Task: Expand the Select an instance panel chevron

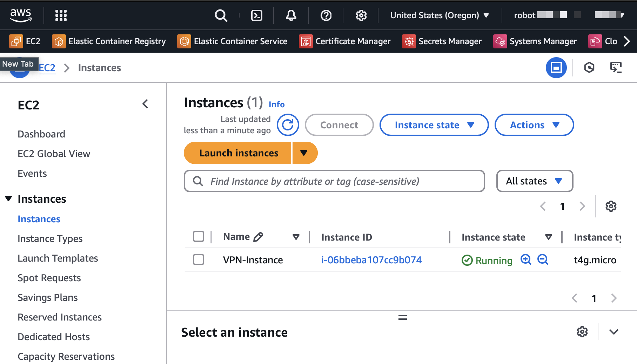Action: [x=614, y=332]
